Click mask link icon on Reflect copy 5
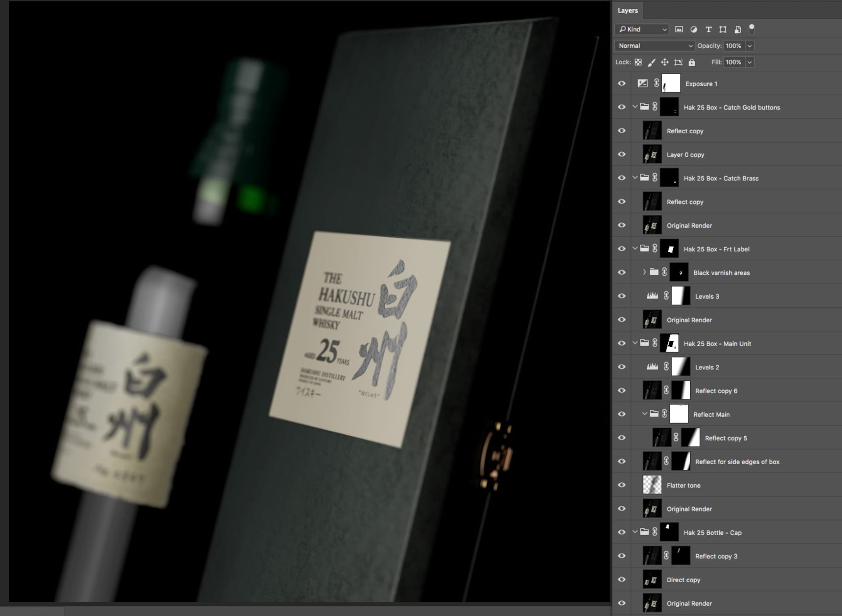Image resolution: width=842 pixels, height=616 pixels. coord(676,438)
